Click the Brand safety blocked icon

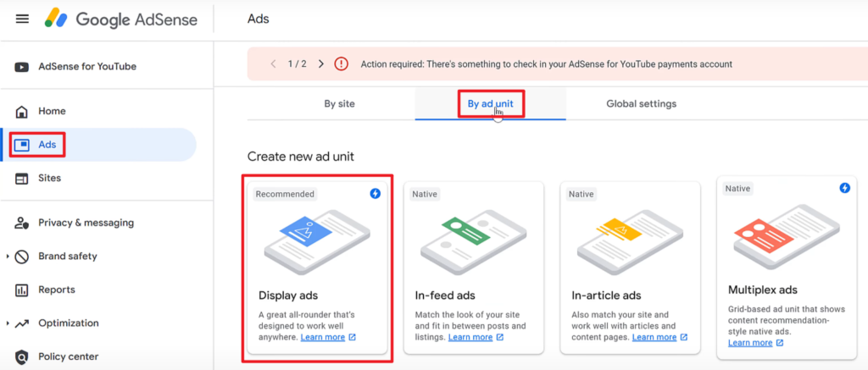point(21,257)
